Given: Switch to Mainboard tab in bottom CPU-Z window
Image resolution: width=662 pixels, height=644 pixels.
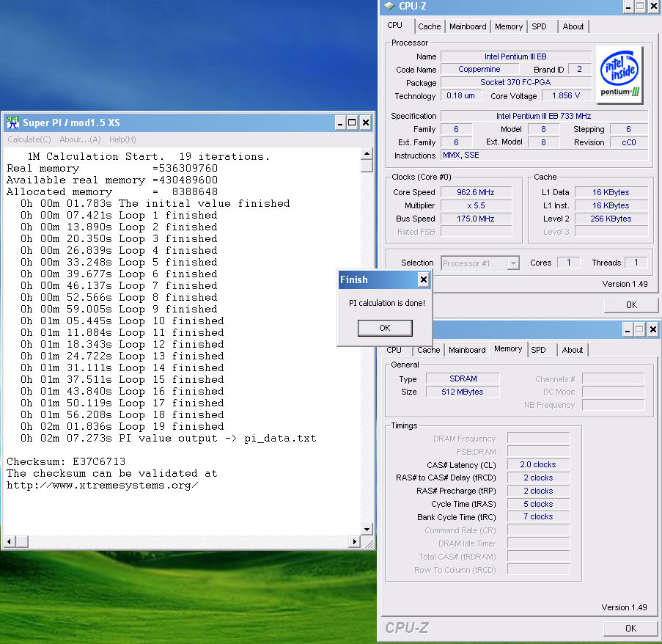Looking at the screenshot, I should tap(467, 350).
